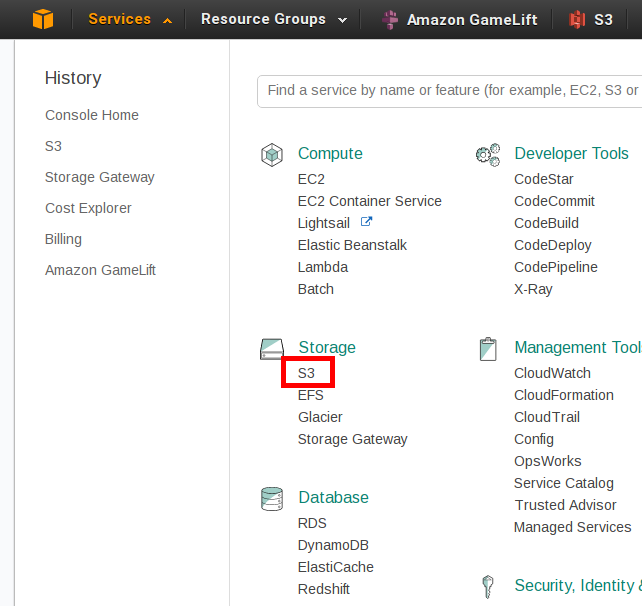Open S3 under Storage
This screenshot has width=642, height=606.
click(307, 373)
